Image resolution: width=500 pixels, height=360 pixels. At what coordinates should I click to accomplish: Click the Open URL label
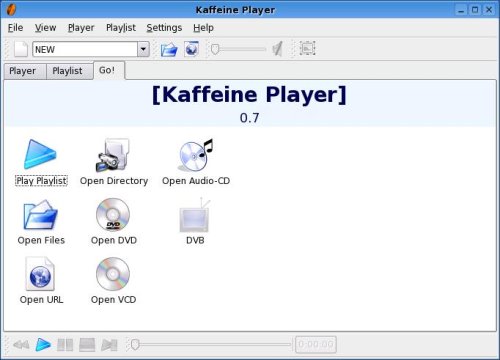tap(41, 300)
